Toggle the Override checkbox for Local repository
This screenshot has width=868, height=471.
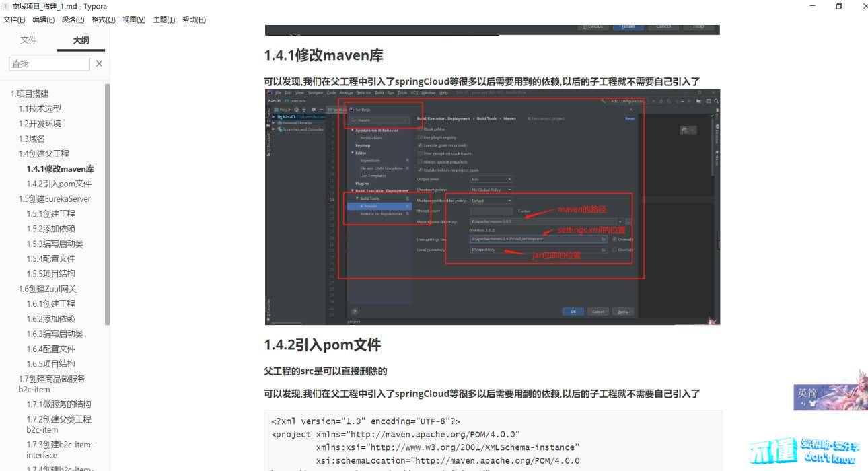614,250
